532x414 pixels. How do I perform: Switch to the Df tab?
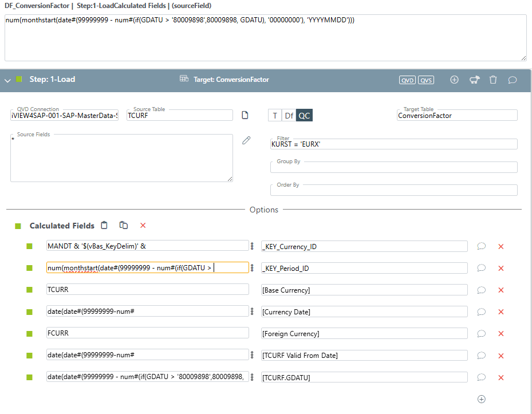(x=289, y=116)
